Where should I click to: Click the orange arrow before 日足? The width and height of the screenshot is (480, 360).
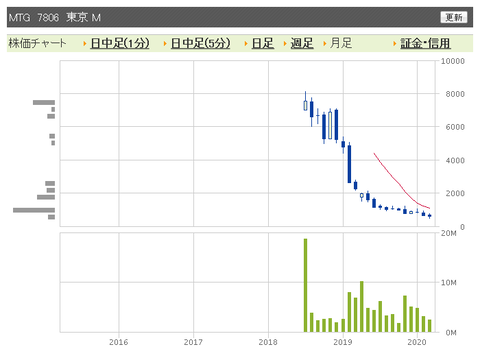[246, 43]
